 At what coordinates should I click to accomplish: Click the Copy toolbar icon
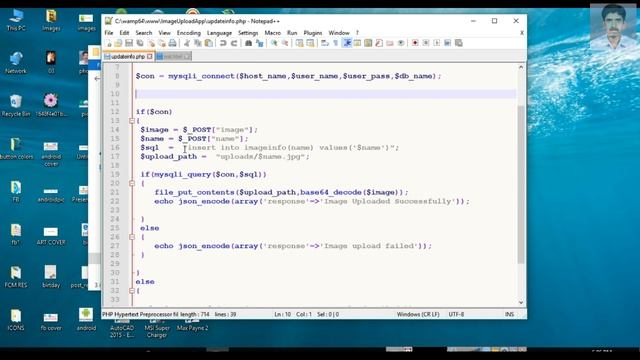coord(198,43)
